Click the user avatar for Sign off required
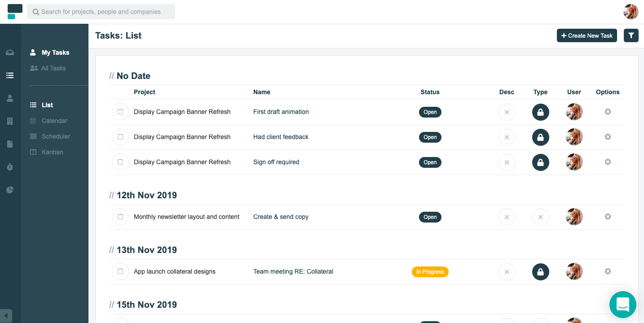Viewport: 644px width, 323px height. click(574, 162)
